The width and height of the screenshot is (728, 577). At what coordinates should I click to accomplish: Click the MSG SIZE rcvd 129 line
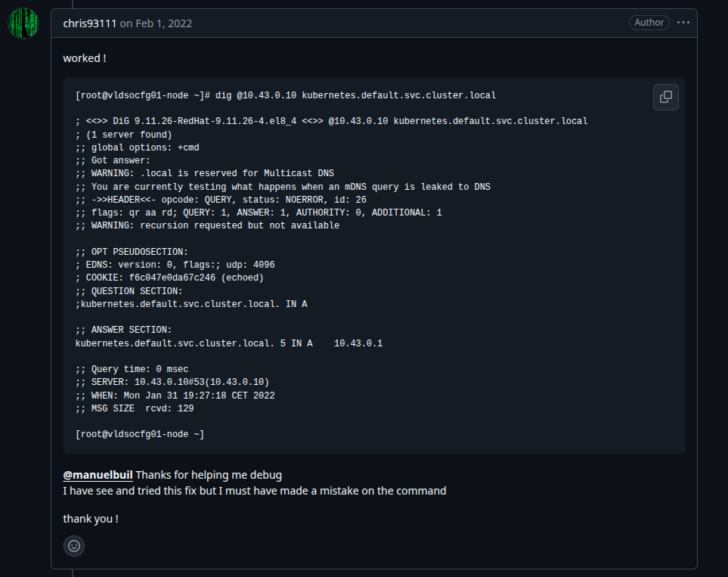pyautogui.click(x=135, y=408)
